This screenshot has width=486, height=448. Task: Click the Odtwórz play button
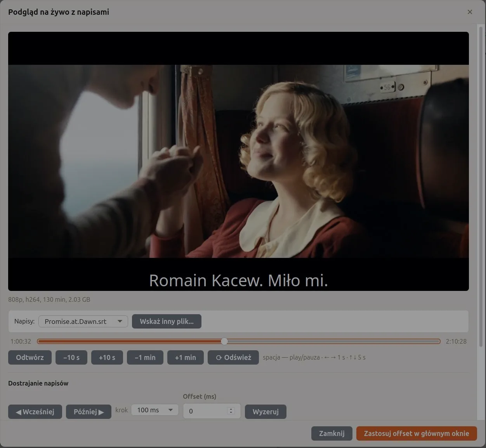pos(30,357)
